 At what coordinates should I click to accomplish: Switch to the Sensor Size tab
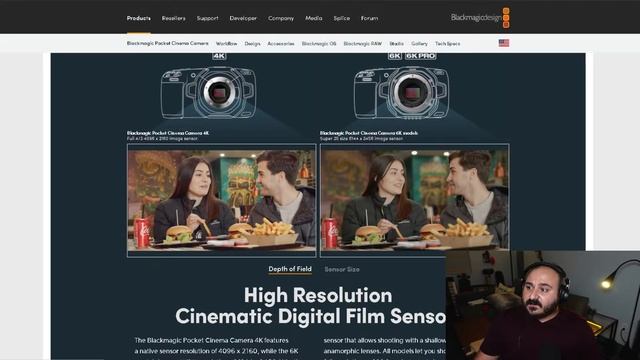342,269
